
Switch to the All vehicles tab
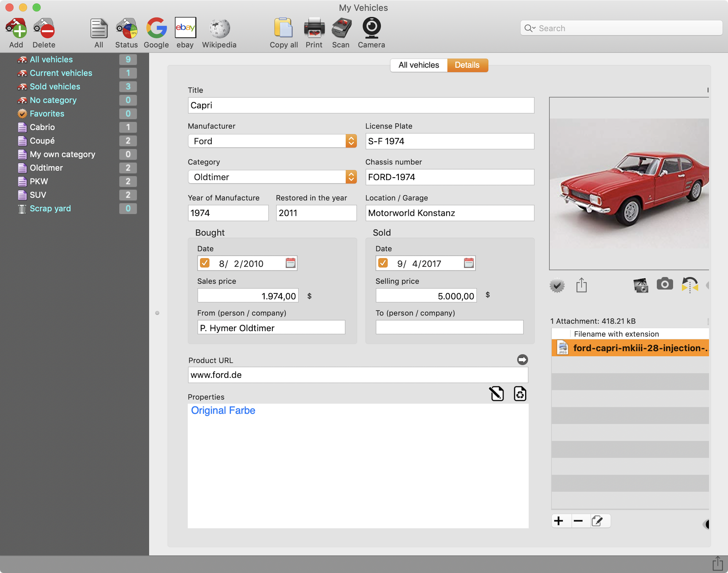coord(419,65)
